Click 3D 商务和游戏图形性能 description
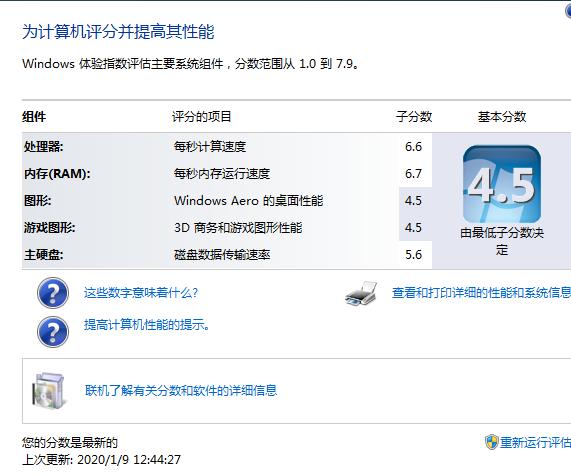This screenshot has height=476, width=571. click(x=238, y=228)
